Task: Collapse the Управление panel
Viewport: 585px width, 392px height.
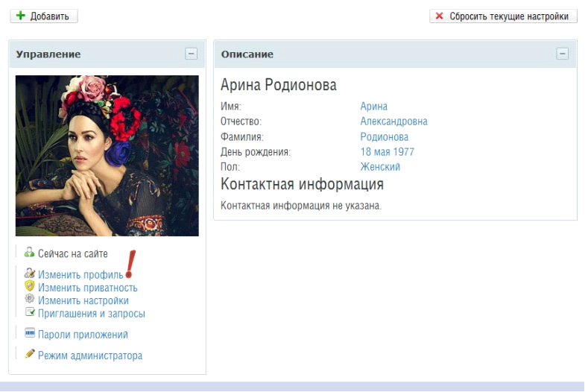Action: 192,54
